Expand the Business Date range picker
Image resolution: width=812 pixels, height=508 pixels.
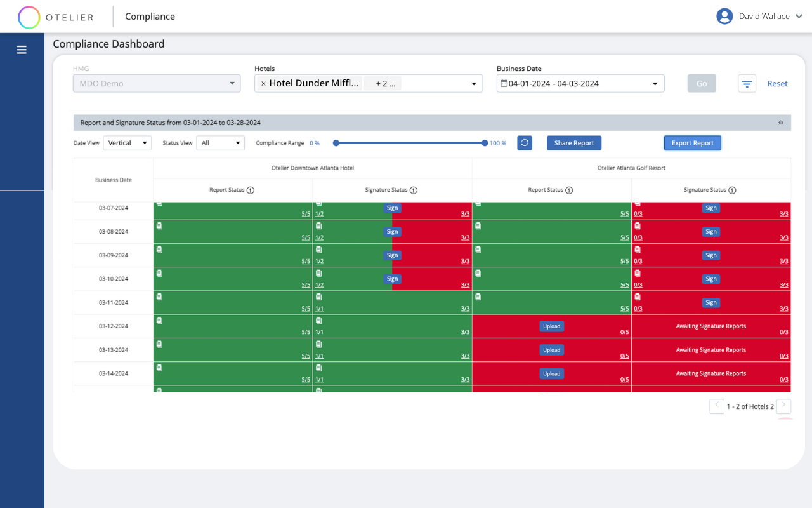tap(655, 84)
